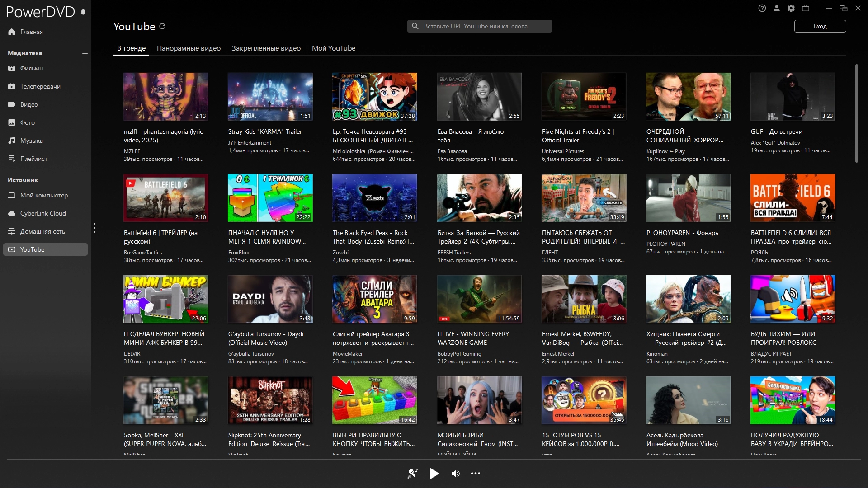868x488 pixels.
Task: Add new item to media library
Action: pyautogui.click(x=85, y=53)
